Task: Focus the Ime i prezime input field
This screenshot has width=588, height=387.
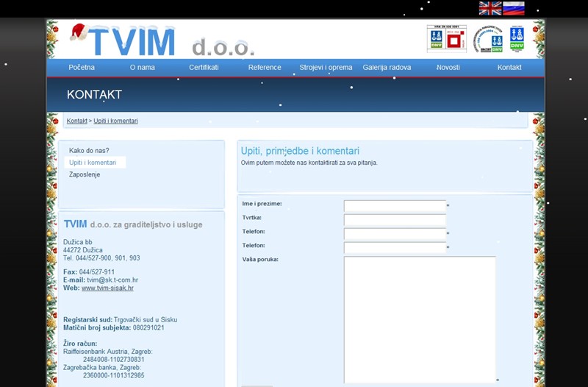Action: [395, 206]
